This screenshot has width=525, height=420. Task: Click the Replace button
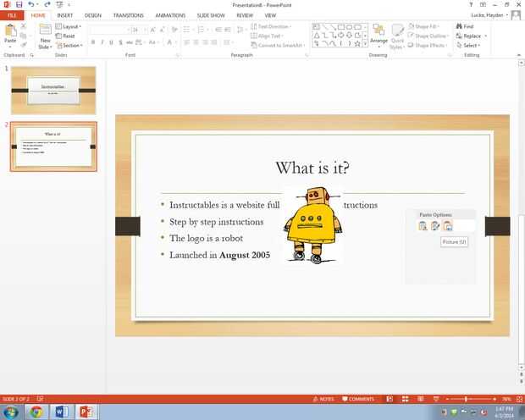(x=472, y=36)
